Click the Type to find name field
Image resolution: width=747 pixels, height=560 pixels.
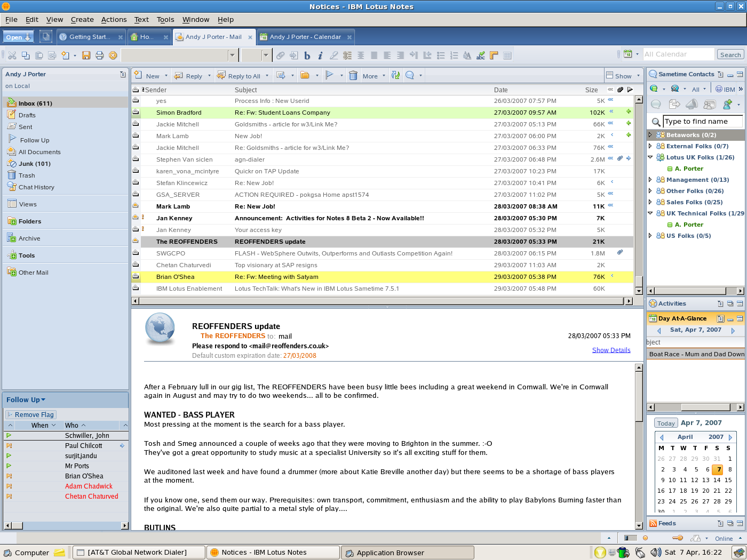tap(702, 122)
